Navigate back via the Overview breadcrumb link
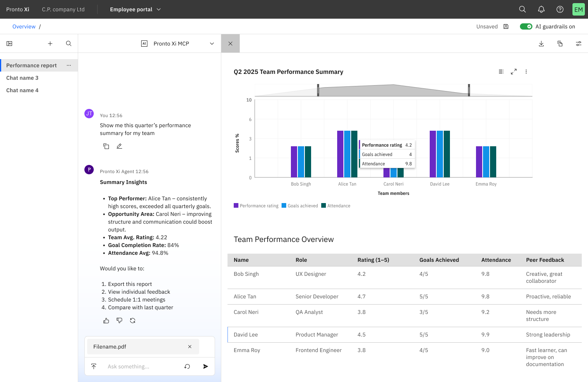588x382 pixels. coord(24,26)
